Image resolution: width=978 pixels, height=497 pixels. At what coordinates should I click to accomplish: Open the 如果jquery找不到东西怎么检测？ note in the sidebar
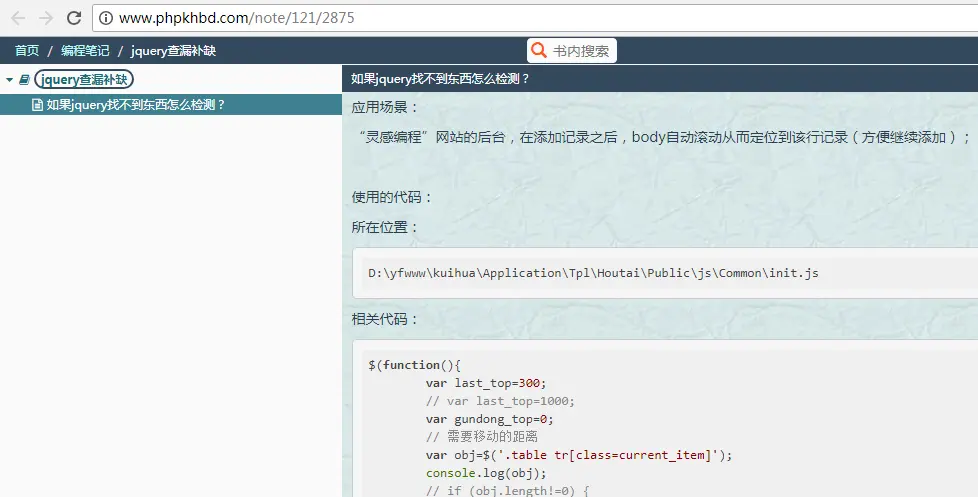(171, 105)
